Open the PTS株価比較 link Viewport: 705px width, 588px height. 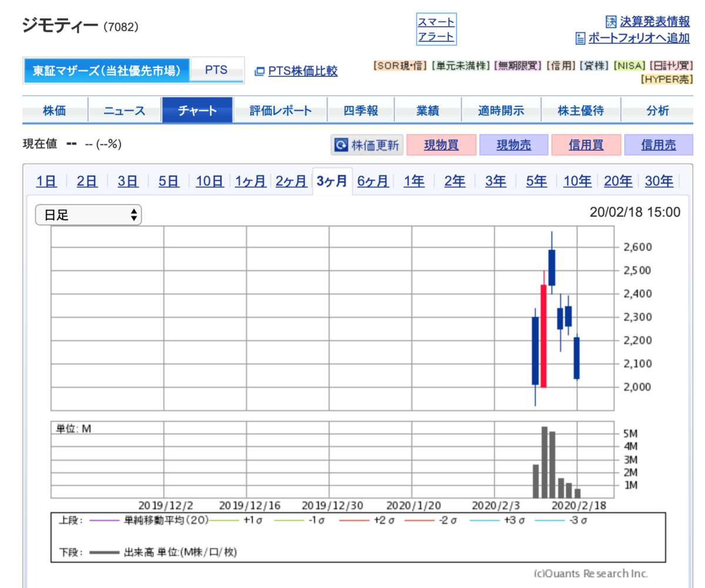[303, 72]
